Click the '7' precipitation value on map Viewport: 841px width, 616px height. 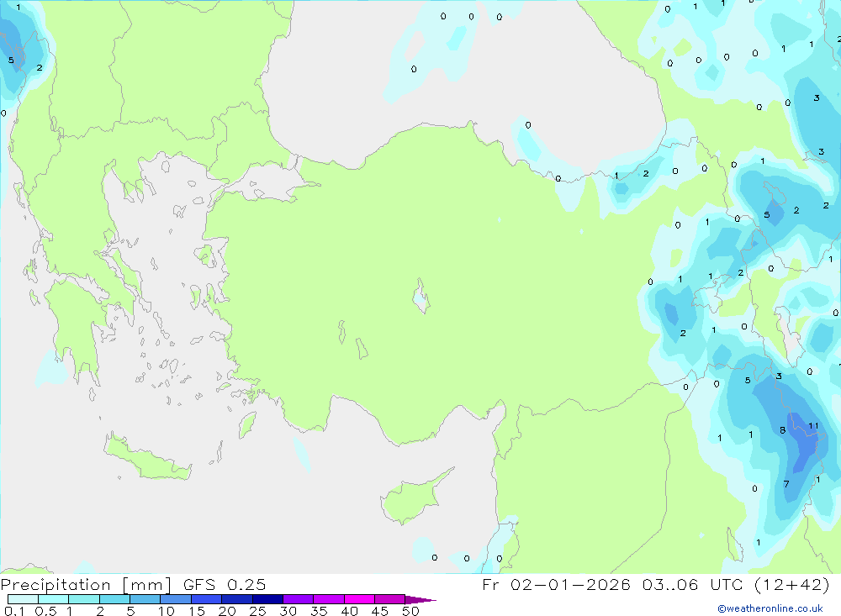click(786, 484)
